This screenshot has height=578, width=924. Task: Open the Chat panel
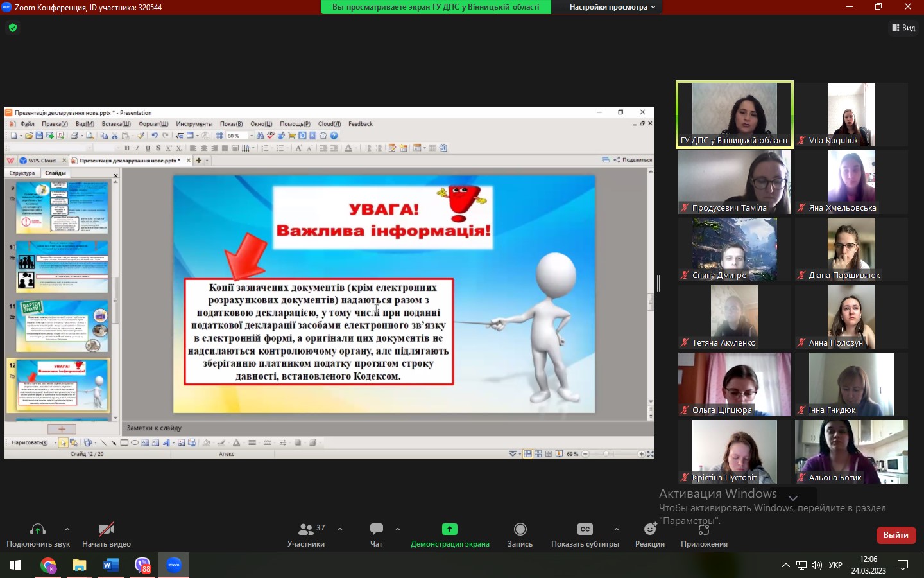coord(377,529)
